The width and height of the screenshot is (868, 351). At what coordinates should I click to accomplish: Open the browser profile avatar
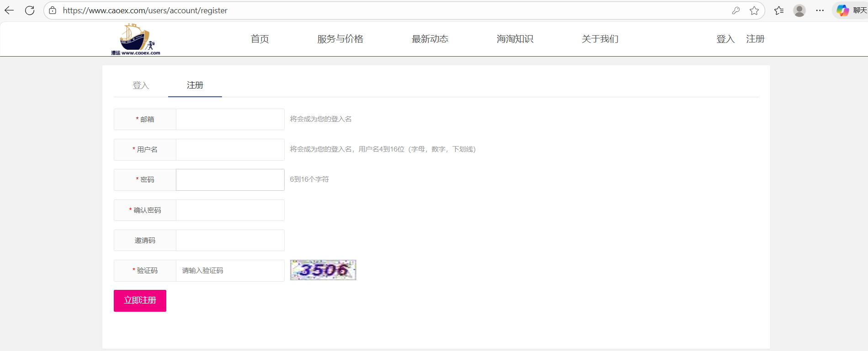coord(799,10)
